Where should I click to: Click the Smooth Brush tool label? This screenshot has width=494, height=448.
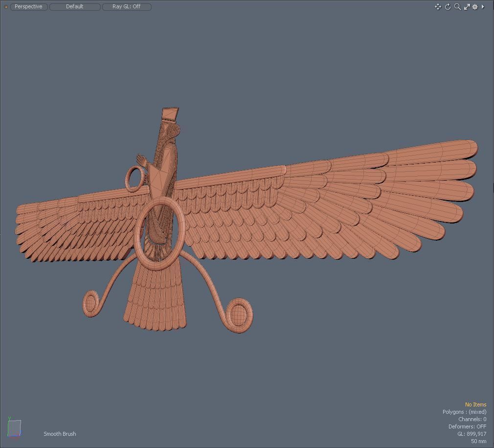click(x=60, y=434)
